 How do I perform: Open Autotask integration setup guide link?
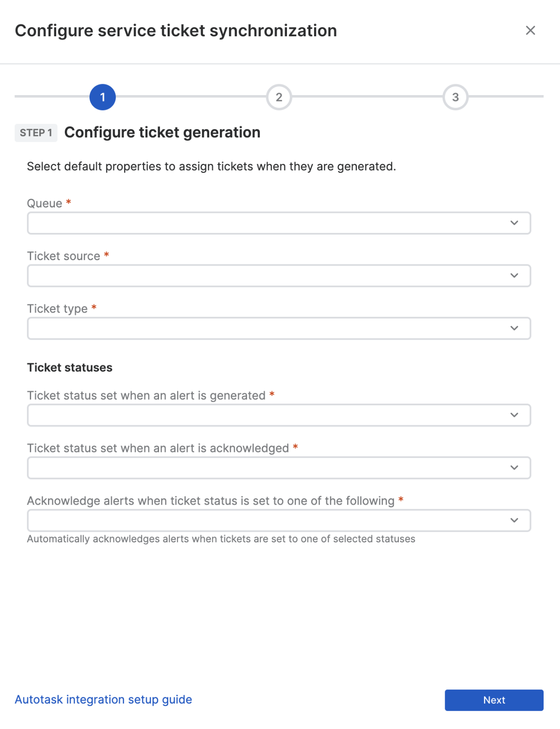pos(103,700)
